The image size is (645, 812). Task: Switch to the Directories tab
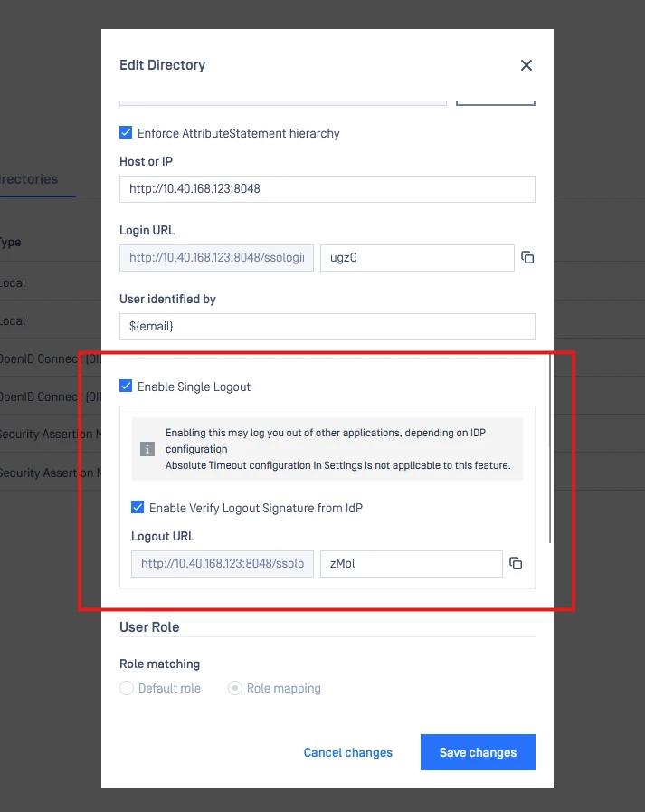point(29,179)
